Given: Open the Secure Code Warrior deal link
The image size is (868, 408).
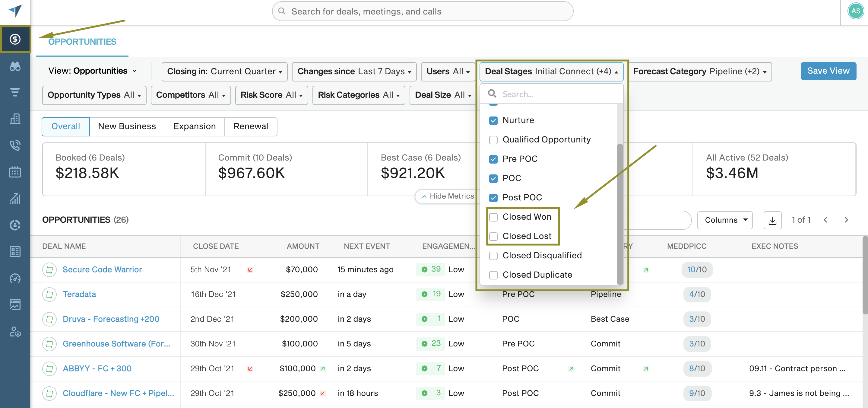Looking at the screenshot, I should pos(102,269).
